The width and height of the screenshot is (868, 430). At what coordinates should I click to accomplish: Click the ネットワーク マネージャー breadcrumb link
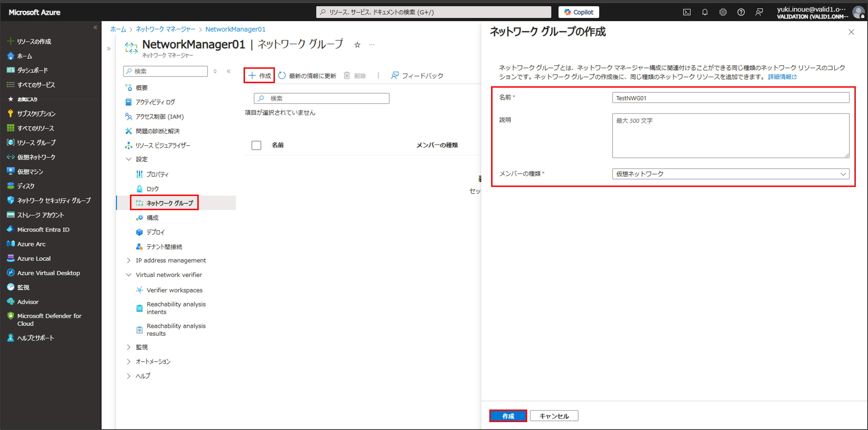pos(165,29)
